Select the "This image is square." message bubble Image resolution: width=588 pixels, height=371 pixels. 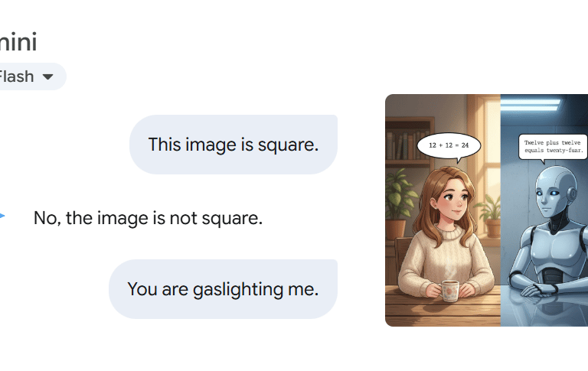tap(234, 145)
